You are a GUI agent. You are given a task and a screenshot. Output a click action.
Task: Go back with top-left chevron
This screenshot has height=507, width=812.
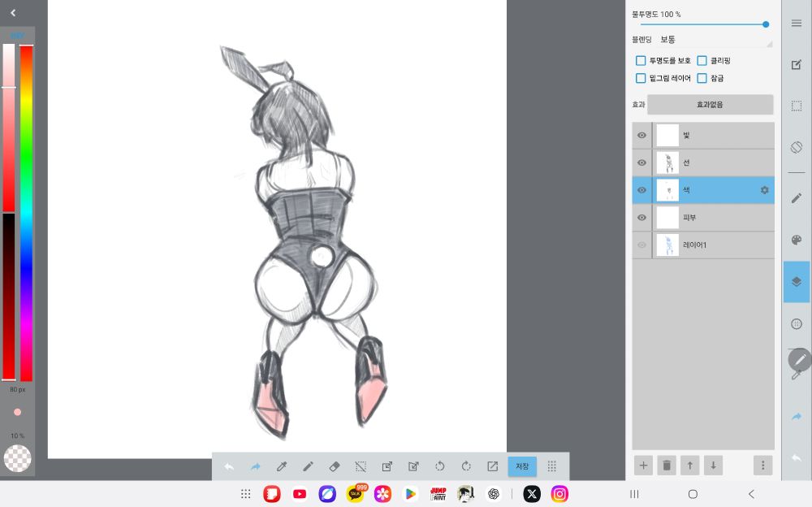coord(13,13)
